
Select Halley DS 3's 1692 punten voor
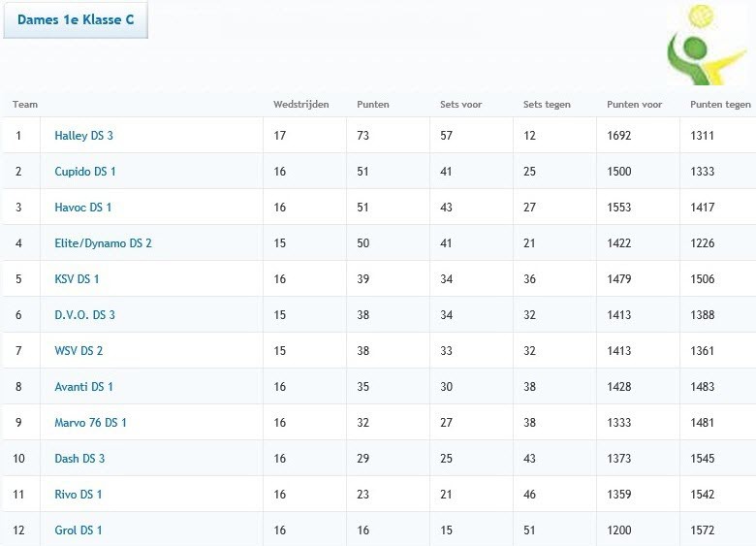pyautogui.click(x=619, y=136)
